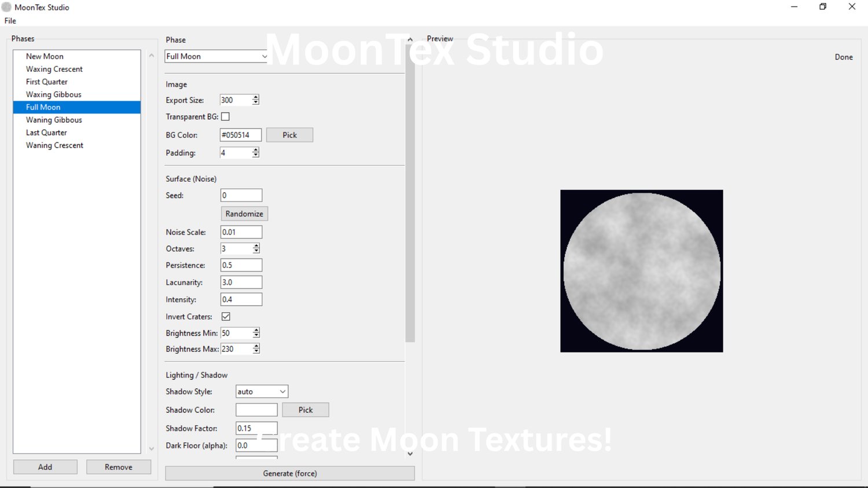
Task: Click the settings panel scroll down arrow
Action: (410, 454)
